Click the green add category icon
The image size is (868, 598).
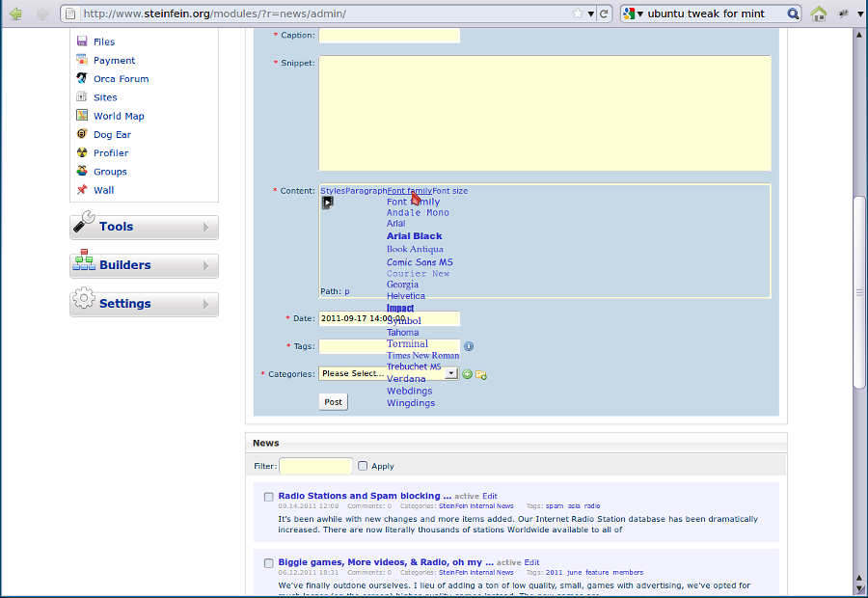point(467,374)
